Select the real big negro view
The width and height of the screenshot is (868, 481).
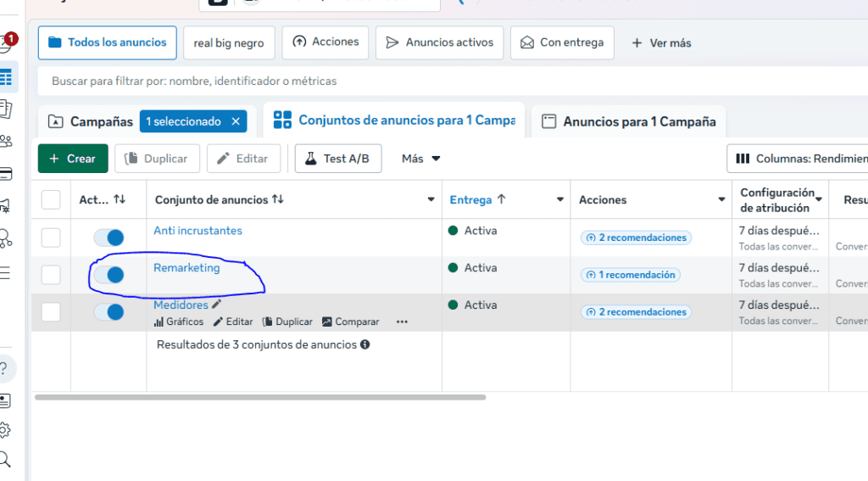pyautogui.click(x=229, y=42)
